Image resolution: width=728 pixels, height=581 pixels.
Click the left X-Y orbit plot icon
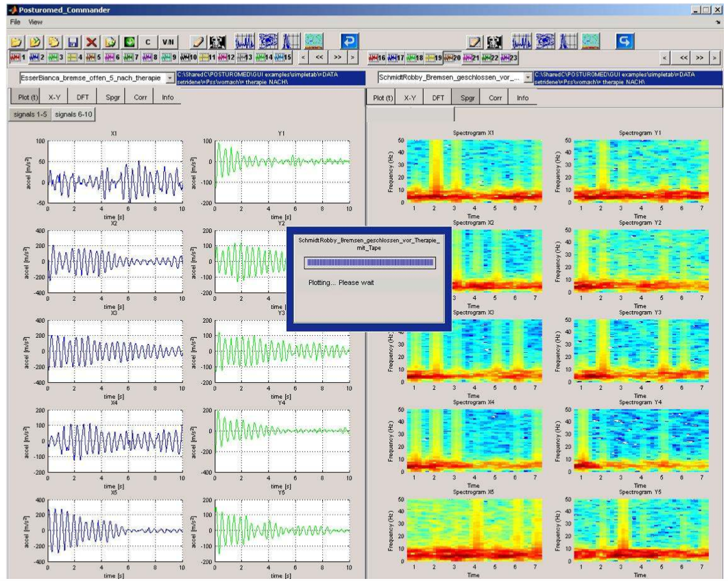[x=269, y=42]
